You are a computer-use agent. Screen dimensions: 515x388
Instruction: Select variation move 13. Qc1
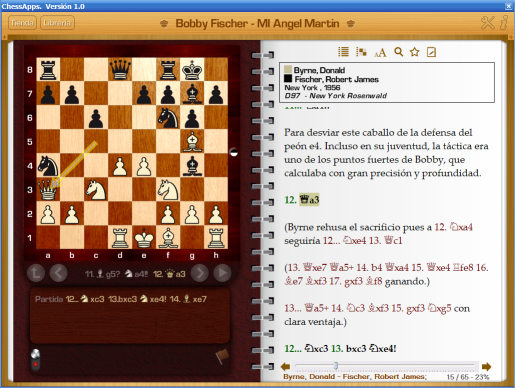click(385, 241)
